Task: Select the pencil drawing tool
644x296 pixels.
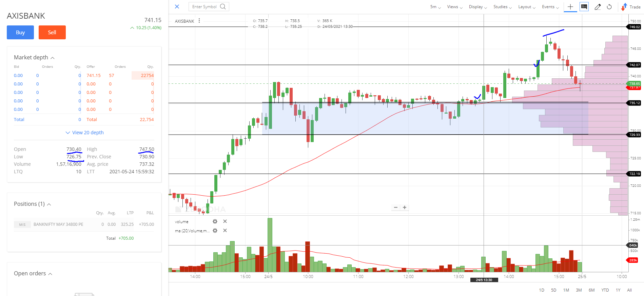Action: click(598, 7)
